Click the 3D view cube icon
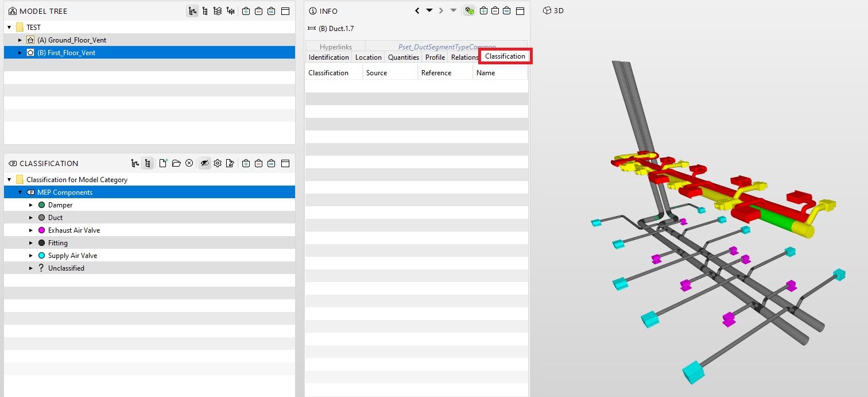This screenshot has width=868, height=397. coord(547,10)
